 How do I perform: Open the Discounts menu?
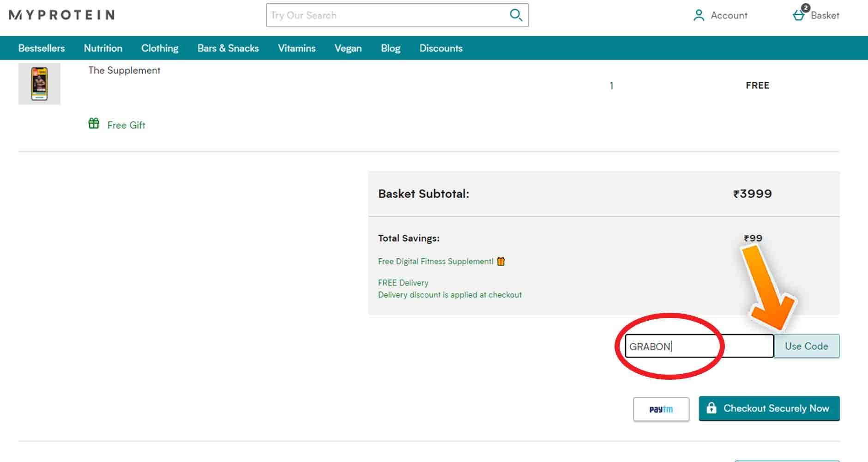441,48
